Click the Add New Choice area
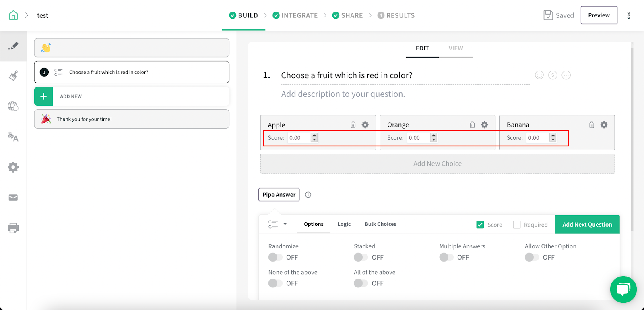 pos(438,164)
